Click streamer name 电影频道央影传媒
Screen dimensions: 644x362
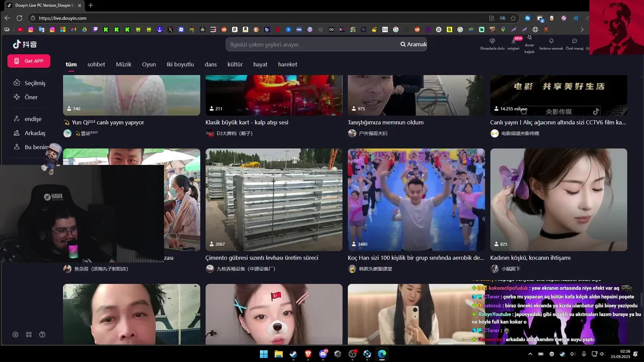pos(520,133)
